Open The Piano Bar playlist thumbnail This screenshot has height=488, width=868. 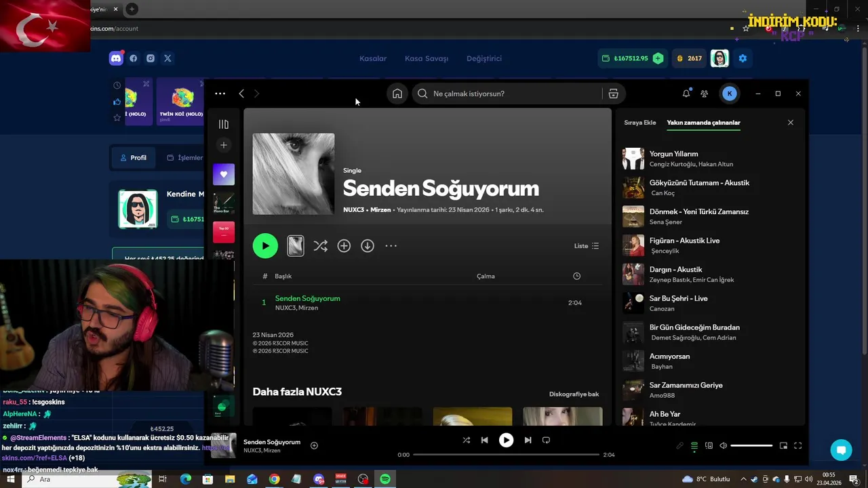click(x=224, y=203)
